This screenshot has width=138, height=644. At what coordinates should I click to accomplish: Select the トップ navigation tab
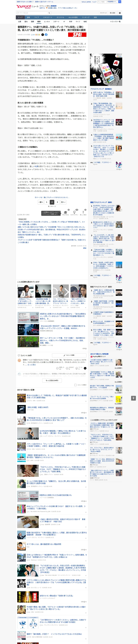(20, 17)
